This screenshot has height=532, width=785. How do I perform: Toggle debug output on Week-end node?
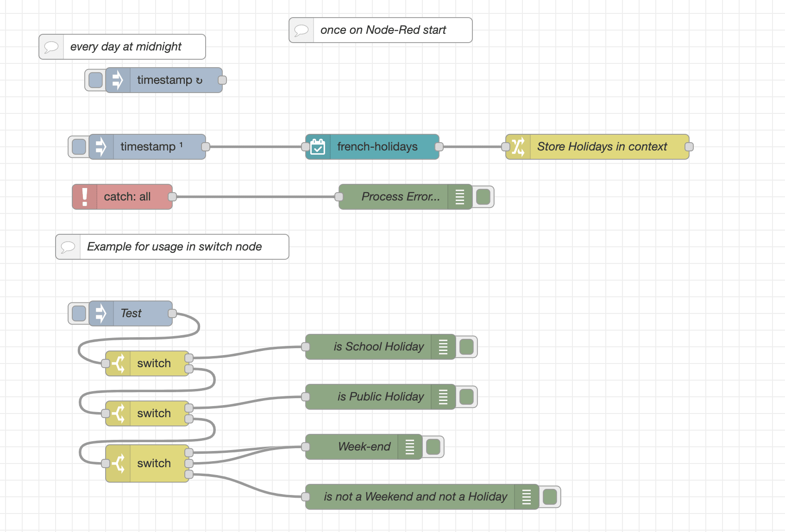[x=432, y=446]
